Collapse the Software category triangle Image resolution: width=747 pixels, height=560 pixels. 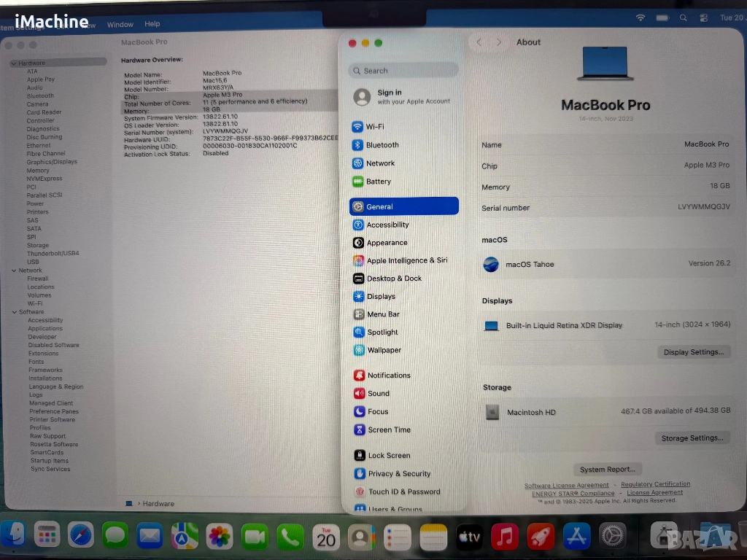(x=14, y=312)
